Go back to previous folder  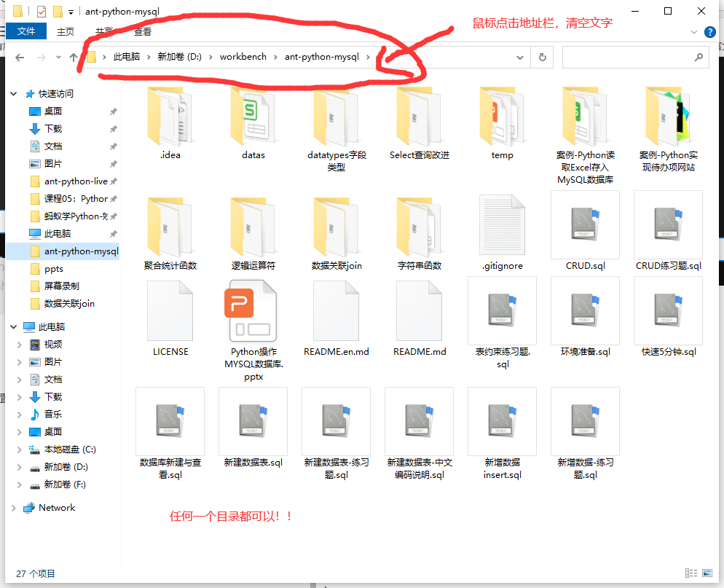click(x=20, y=58)
